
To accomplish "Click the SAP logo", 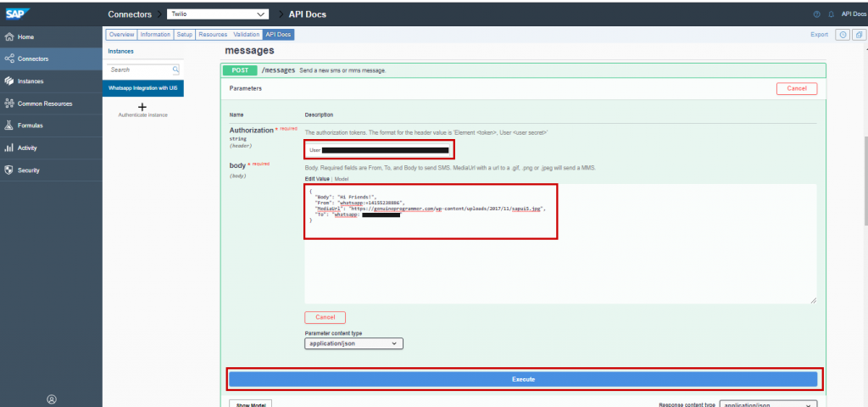I will pyautogui.click(x=19, y=13).
